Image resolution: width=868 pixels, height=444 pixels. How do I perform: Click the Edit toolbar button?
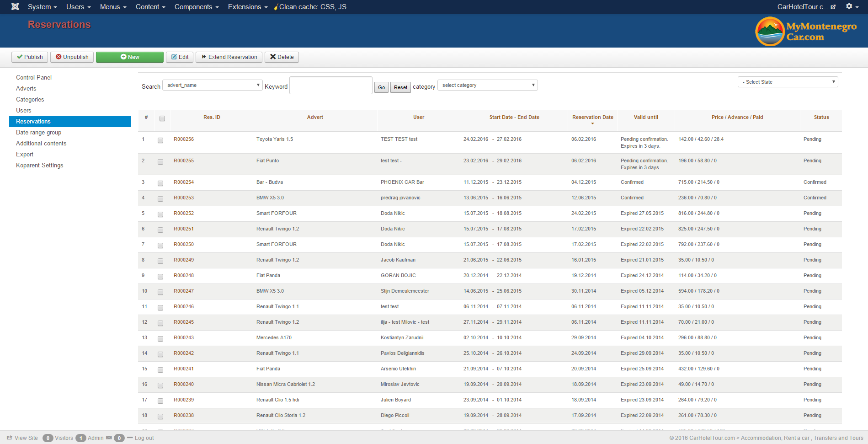(x=180, y=57)
